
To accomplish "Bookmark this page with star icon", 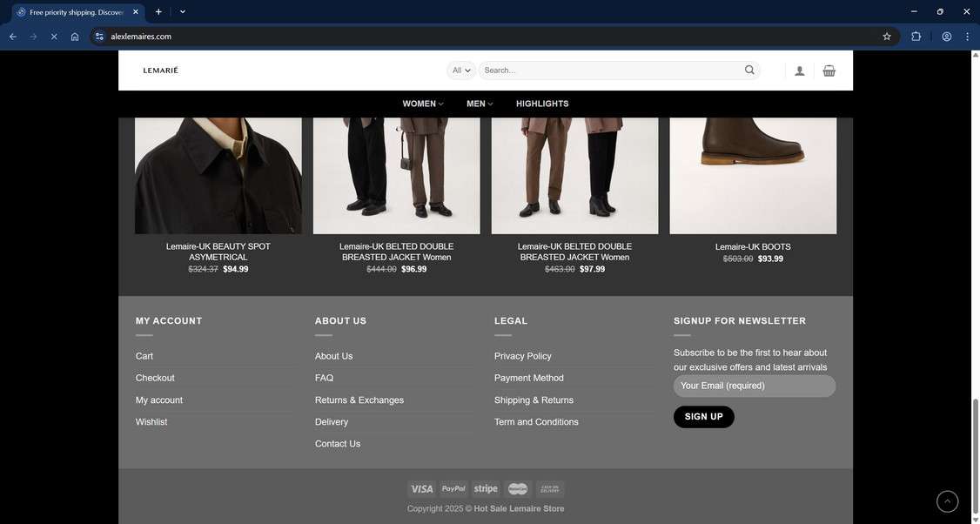I will 886,37.
